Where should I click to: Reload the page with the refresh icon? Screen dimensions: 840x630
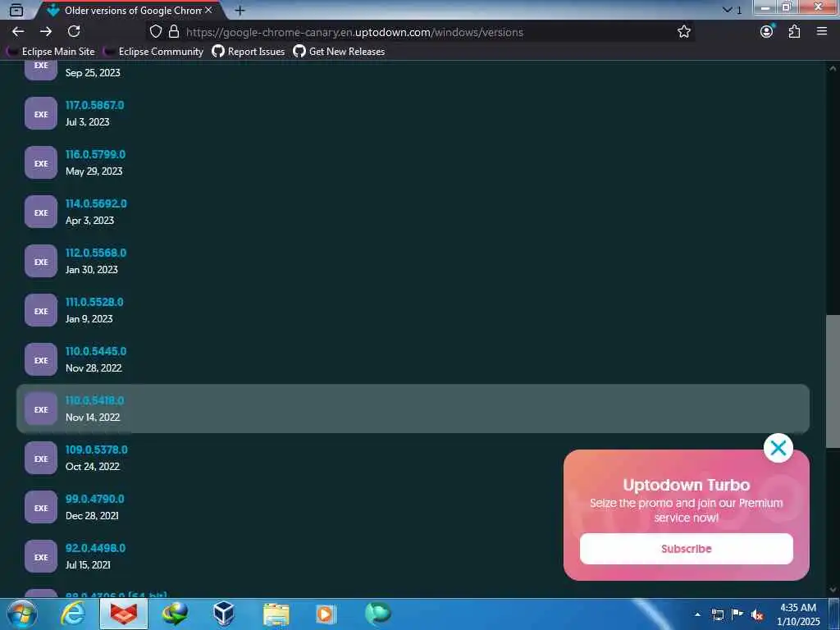[74, 32]
